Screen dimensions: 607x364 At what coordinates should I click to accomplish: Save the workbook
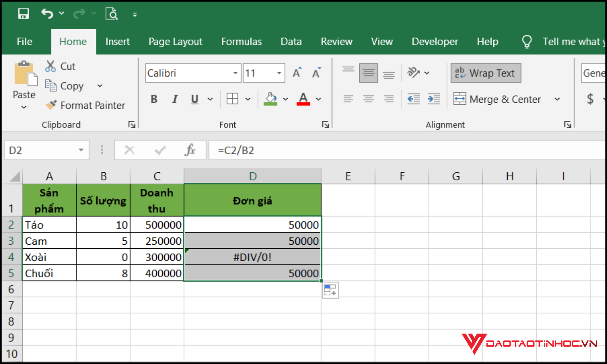pyautogui.click(x=23, y=13)
